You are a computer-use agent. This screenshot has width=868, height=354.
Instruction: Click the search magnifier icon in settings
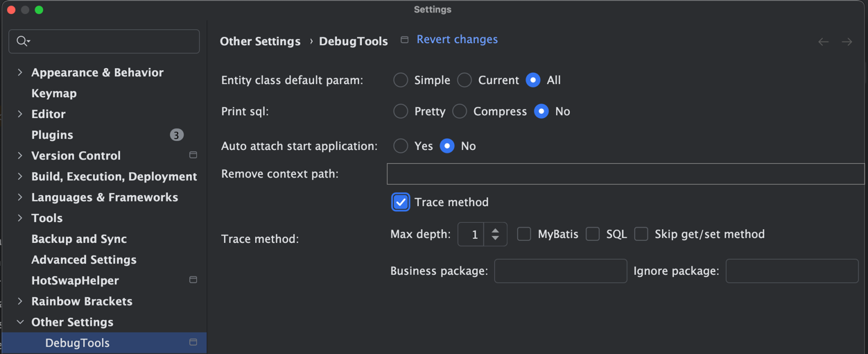click(21, 41)
